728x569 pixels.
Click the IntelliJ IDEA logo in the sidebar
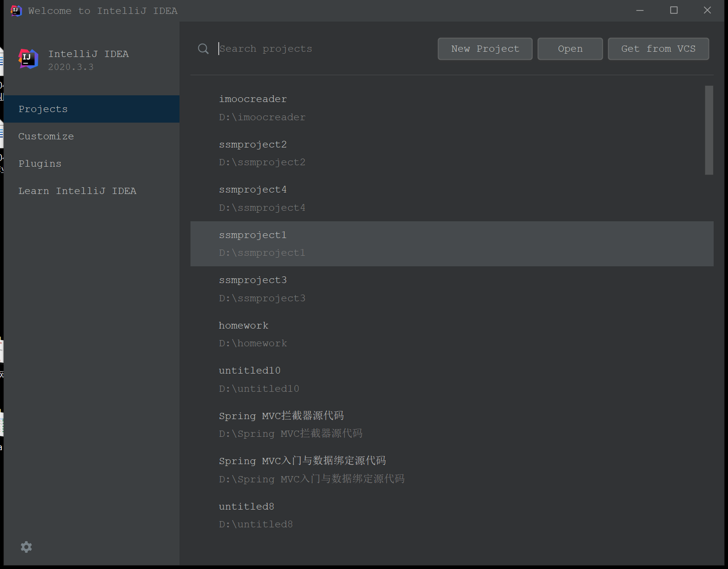click(28, 59)
